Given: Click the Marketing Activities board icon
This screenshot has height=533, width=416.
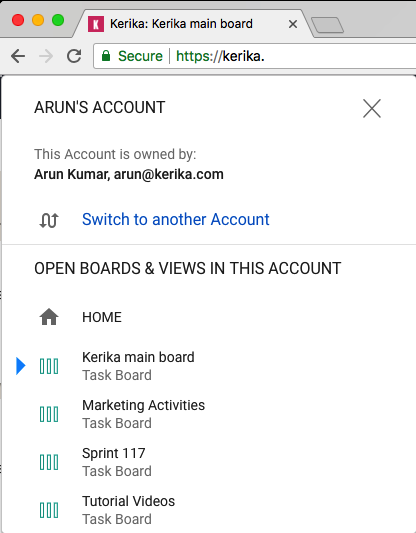Looking at the screenshot, I should [49, 414].
